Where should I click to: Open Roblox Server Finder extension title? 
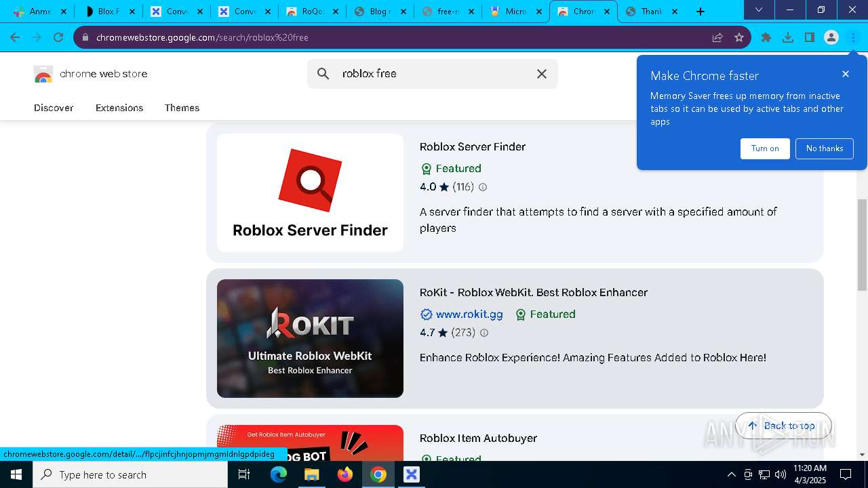pyautogui.click(x=473, y=146)
